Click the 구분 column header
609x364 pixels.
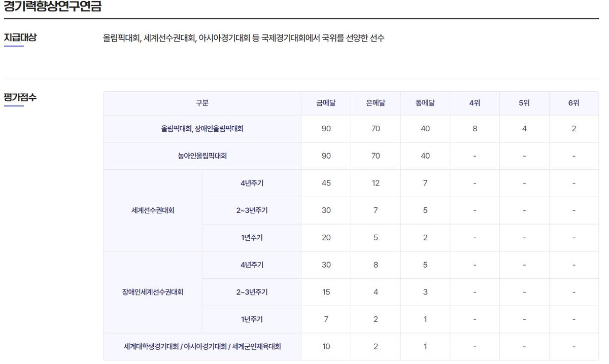[x=202, y=103]
